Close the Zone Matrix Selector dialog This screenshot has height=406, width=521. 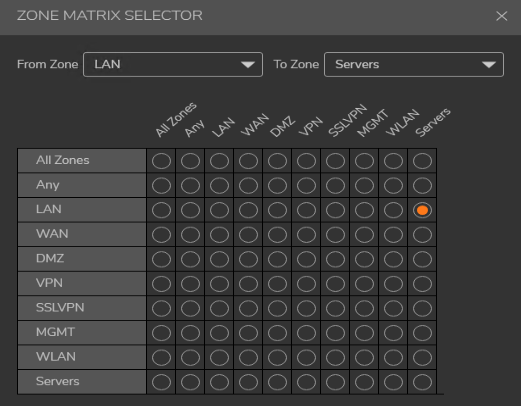[501, 16]
